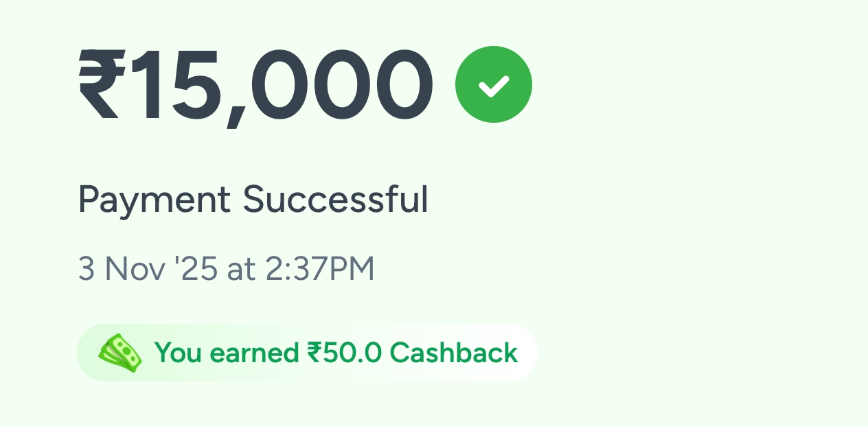Screen dimensions: 868x426
Task: Tap the cash notes cashback icon
Action: tap(121, 353)
